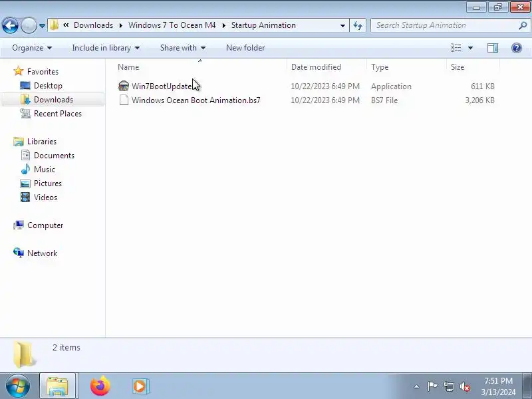Click Windows Explorer taskbar button

click(x=58, y=386)
